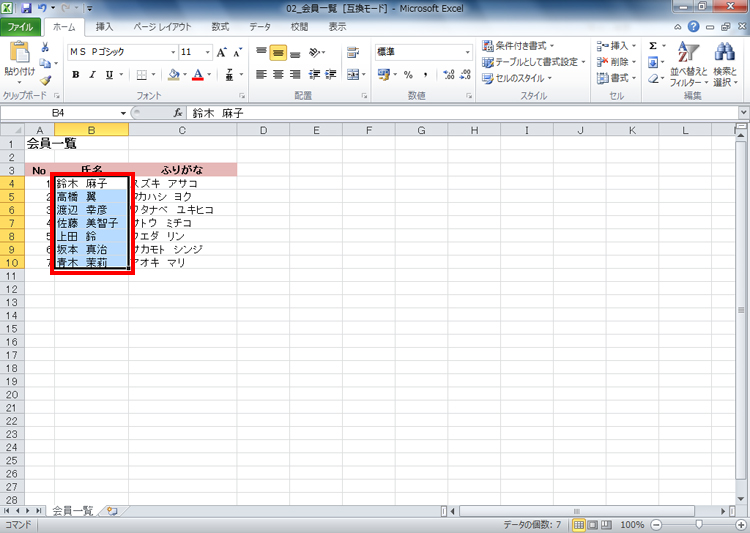This screenshot has width=750, height=533.
Task: Decrease indent
Action: click(x=314, y=75)
